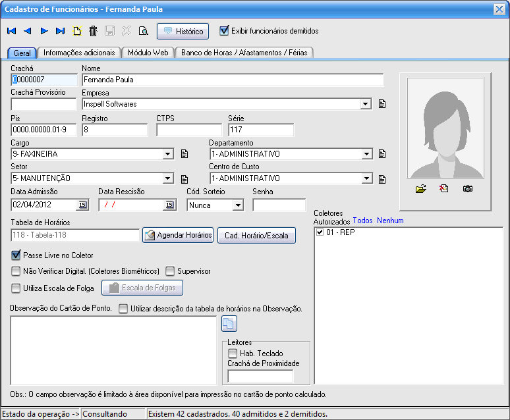The height and width of the screenshot is (420, 510).
Task: Expand the Cód. Sorteio dropdown
Action: (238, 205)
